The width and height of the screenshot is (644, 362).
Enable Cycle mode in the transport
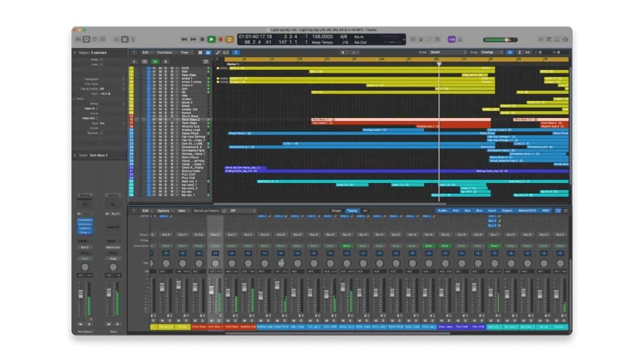coord(229,39)
